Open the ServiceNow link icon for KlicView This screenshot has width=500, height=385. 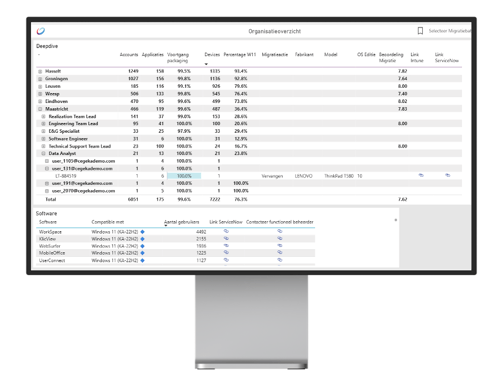[226, 238]
